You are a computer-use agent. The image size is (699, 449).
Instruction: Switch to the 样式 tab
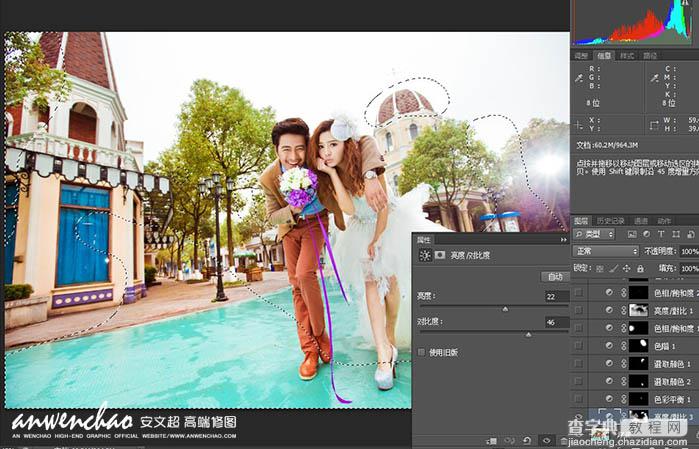pos(627,56)
